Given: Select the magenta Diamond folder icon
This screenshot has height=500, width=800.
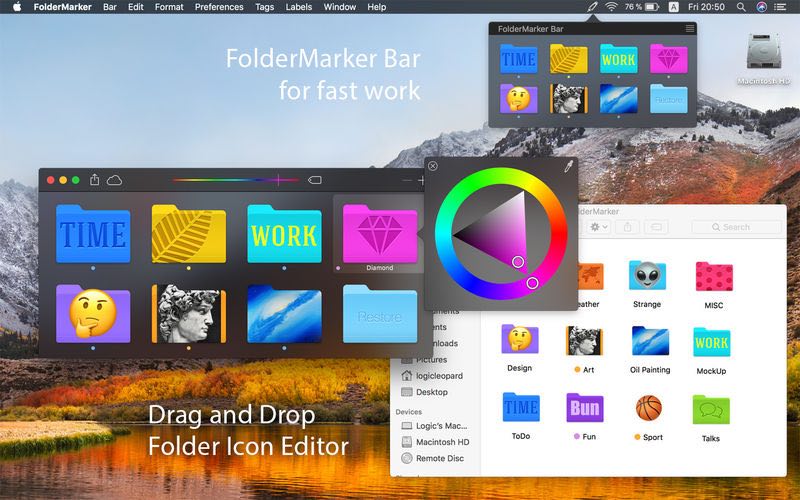Looking at the screenshot, I should [380, 234].
